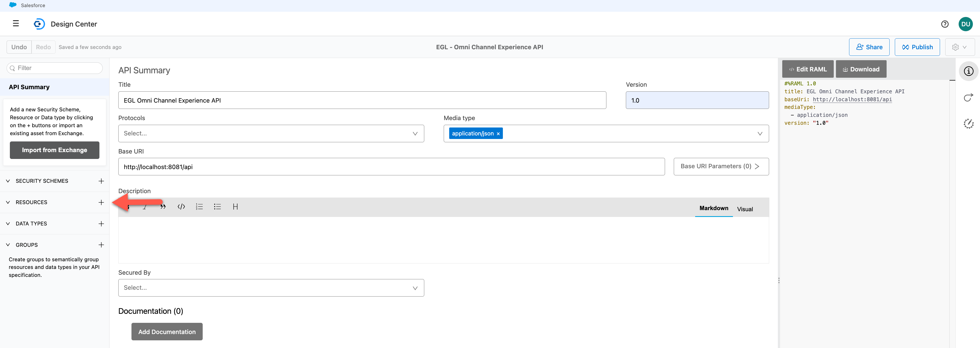Remove the application/json media type tag

click(498, 134)
